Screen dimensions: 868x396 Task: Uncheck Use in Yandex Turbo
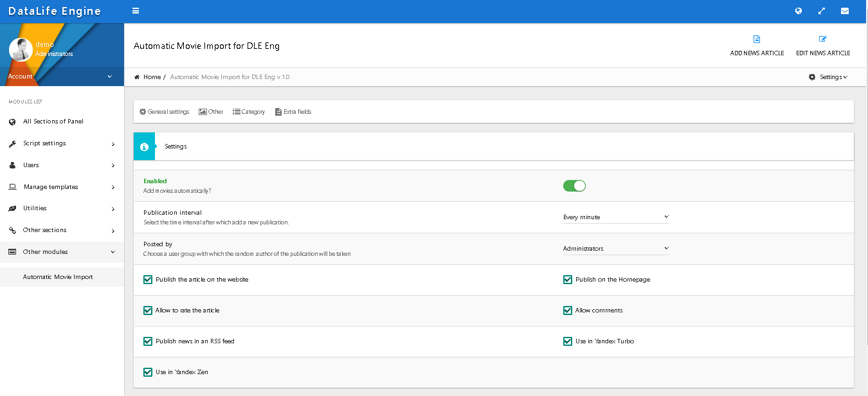568,341
